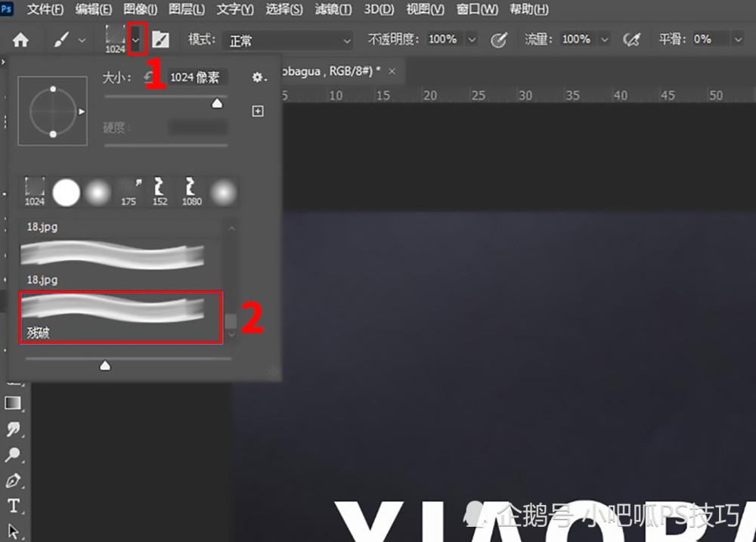Click the 1024 像素 size field

(x=197, y=77)
